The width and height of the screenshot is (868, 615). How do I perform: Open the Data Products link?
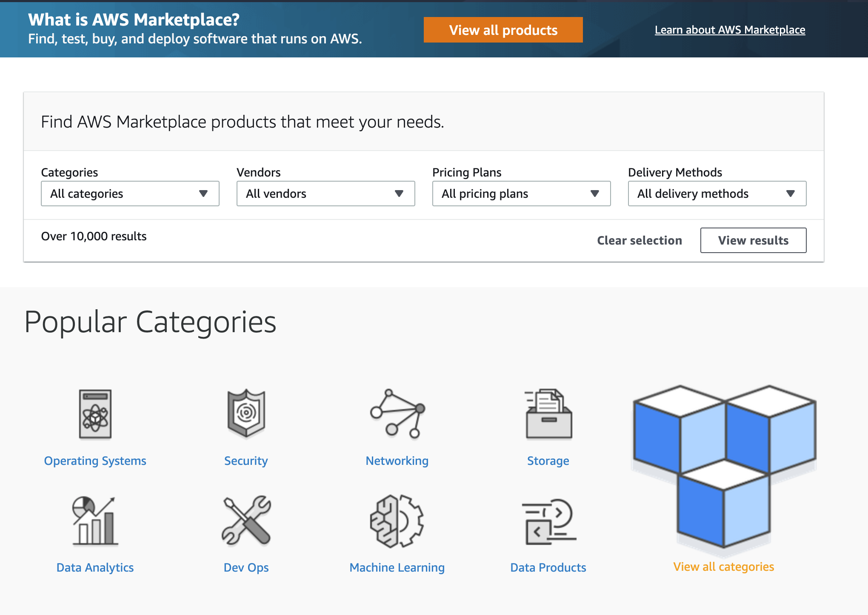click(548, 567)
